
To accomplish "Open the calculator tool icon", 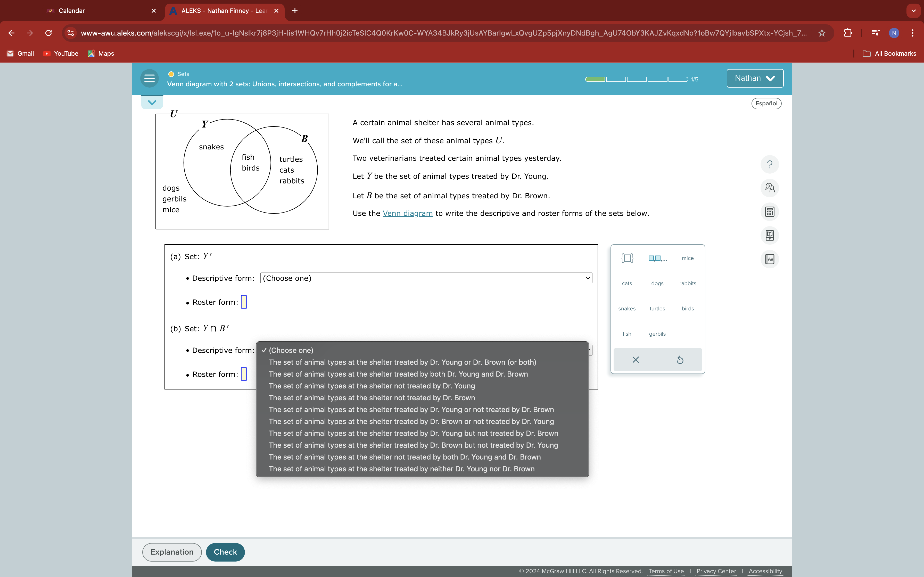I will pyautogui.click(x=769, y=212).
